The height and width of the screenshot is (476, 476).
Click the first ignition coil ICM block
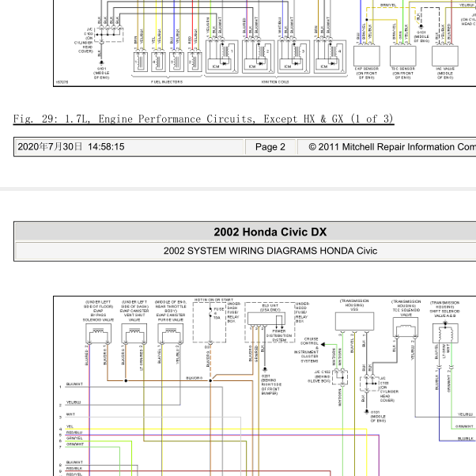pyautogui.click(x=219, y=65)
